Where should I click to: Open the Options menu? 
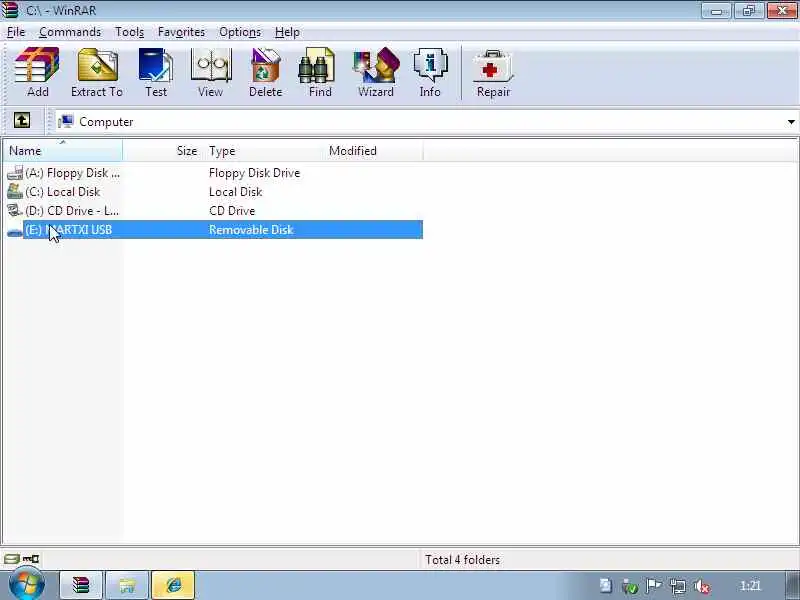pyautogui.click(x=240, y=32)
